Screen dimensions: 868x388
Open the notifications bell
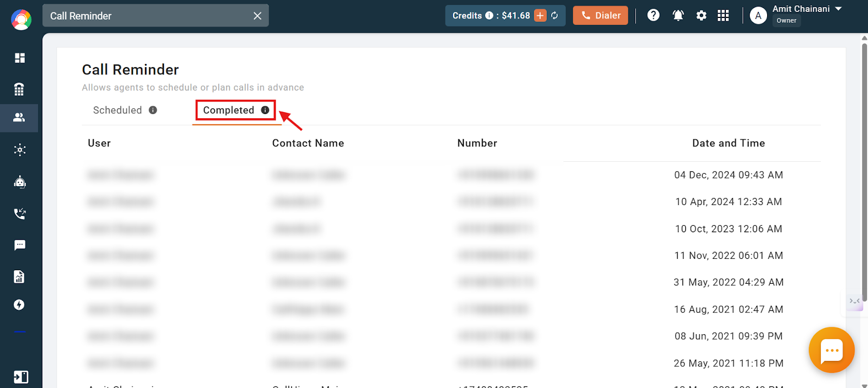tap(678, 15)
